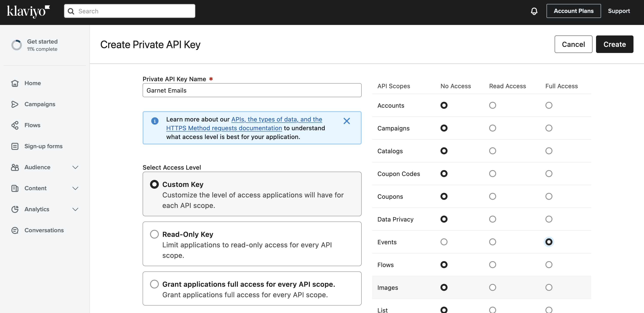Image resolution: width=644 pixels, height=313 pixels.
Task: Open the Support menu item
Action: tap(619, 11)
